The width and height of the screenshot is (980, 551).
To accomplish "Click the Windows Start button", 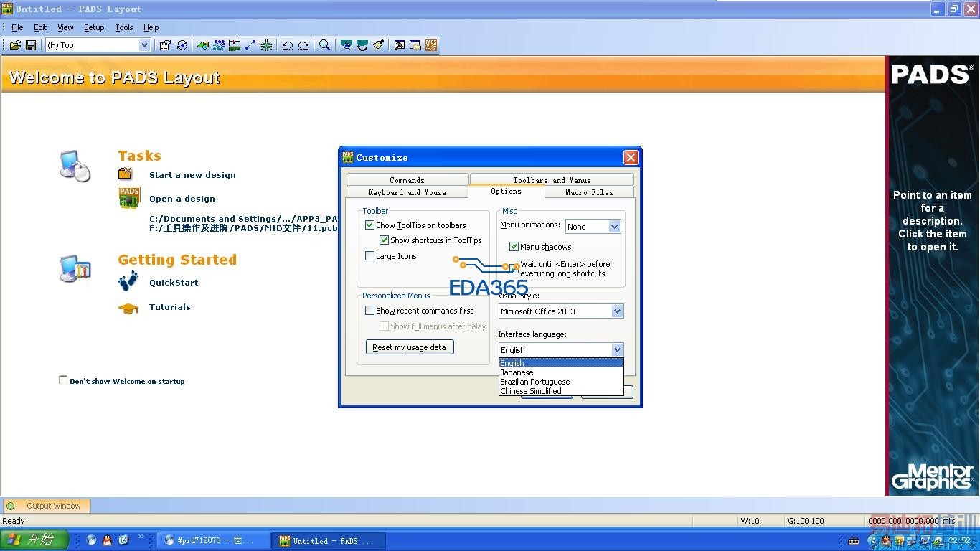I will (34, 540).
